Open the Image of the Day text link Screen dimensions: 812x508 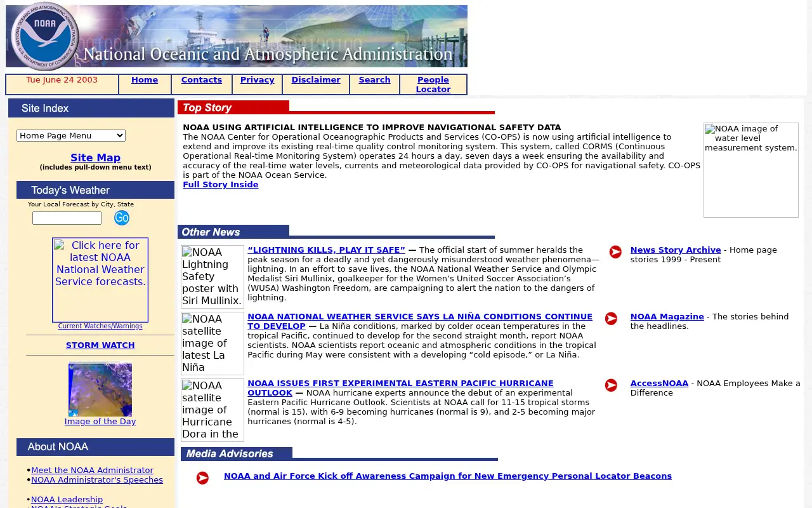pyautogui.click(x=100, y=421)
